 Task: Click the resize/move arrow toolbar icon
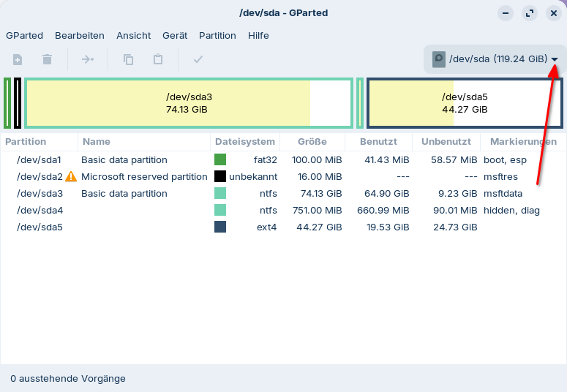(88, 59)
